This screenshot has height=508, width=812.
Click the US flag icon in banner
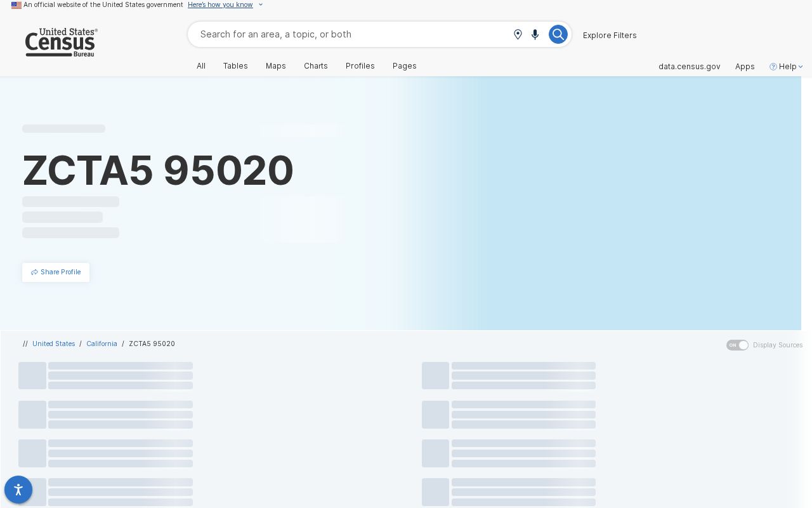click(16, 5)
